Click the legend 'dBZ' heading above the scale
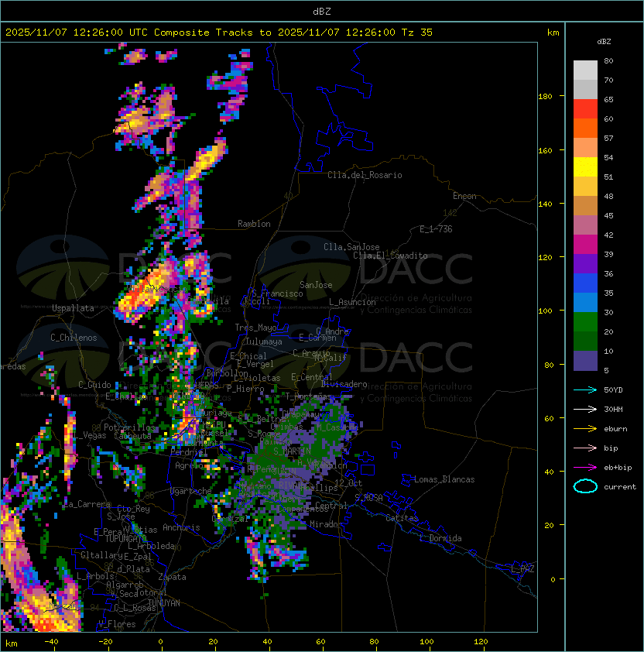This screenshot has height=652, width=644. 604,42
